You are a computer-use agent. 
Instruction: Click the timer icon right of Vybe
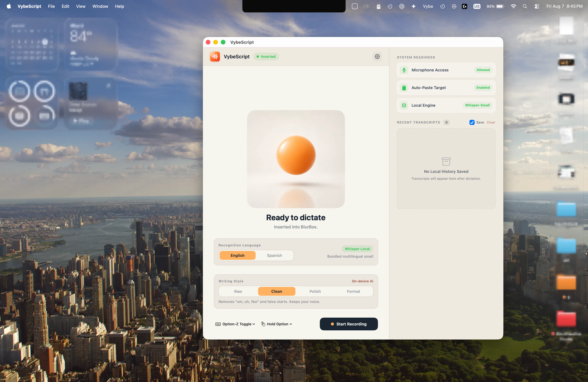442,6
